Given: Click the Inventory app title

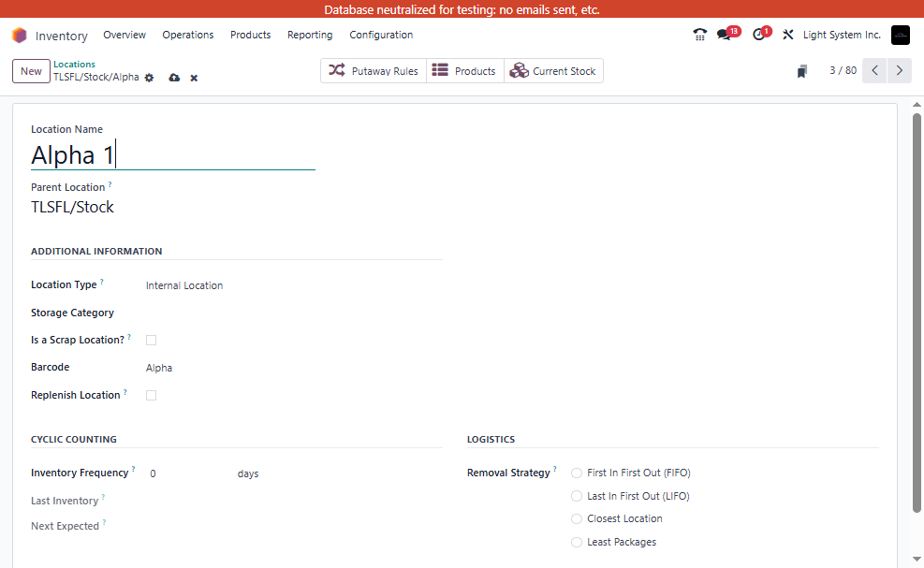Looking at the screenshot, I should pos(61,36).
